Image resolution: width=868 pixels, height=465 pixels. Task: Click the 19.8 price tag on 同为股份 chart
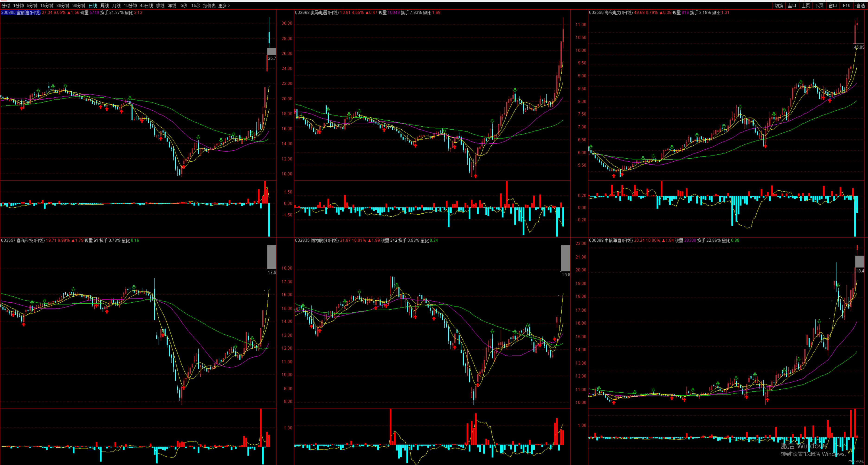click(x=566, y=275)
